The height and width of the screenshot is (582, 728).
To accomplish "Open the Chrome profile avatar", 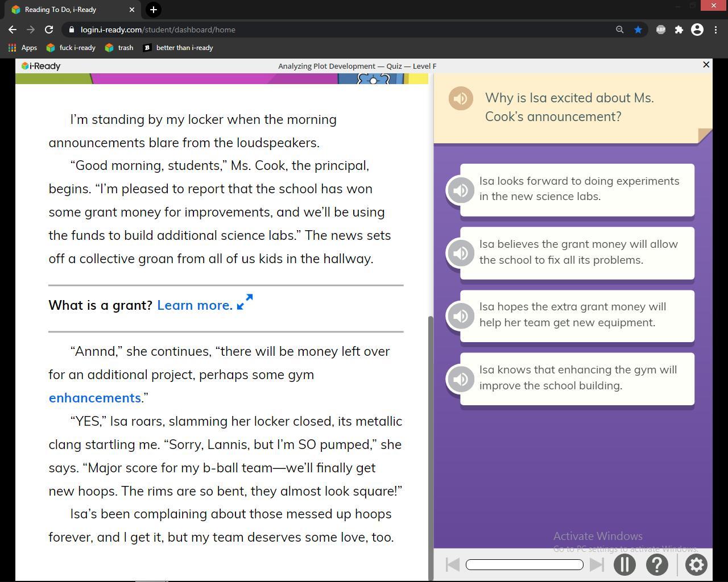I will pyautogui.click(x=697, y=30).
